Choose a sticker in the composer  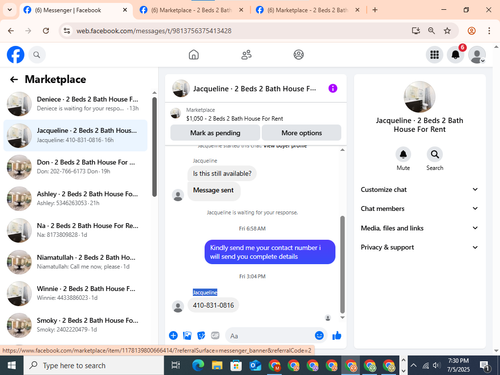click(201, 335)
